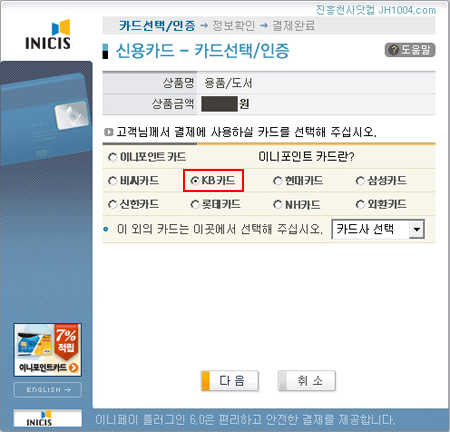Viewport: 450px width, 432px height.
Task: Choose the KB카드 radio option
Action: 195,181
